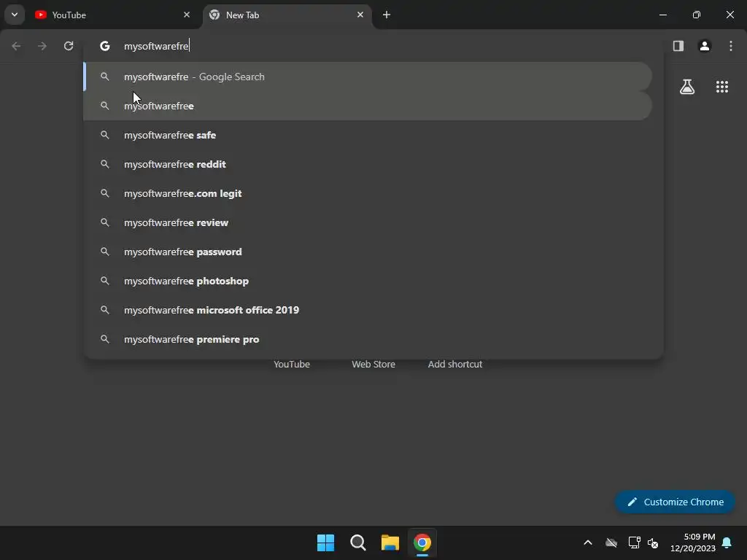
Task: Open the Windows Start menu
Action: pos(326,542)
